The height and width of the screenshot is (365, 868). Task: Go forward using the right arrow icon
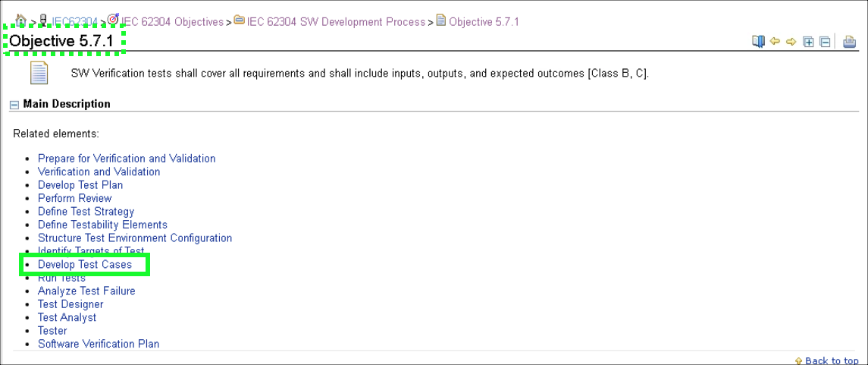(x=791, y=42)
